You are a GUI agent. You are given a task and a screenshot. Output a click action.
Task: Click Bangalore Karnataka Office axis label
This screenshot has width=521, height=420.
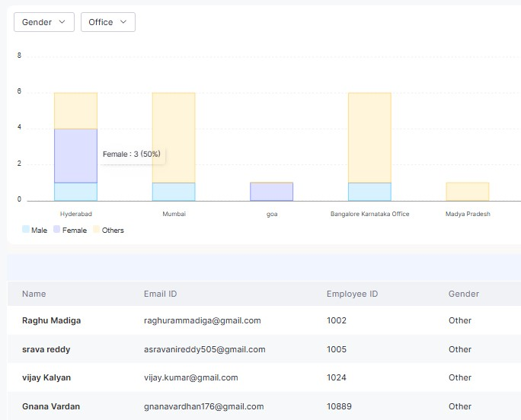point(370,214)
